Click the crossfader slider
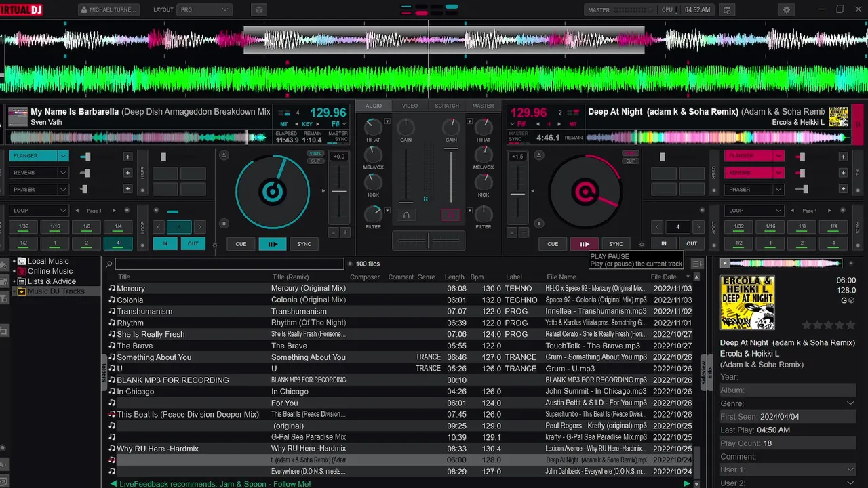 tap(428, 240)
